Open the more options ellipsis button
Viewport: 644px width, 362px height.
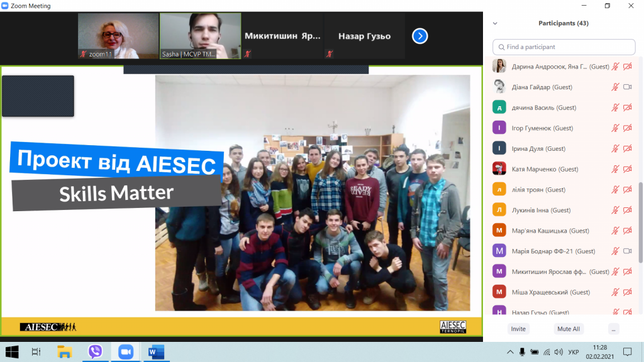point(614,329)
